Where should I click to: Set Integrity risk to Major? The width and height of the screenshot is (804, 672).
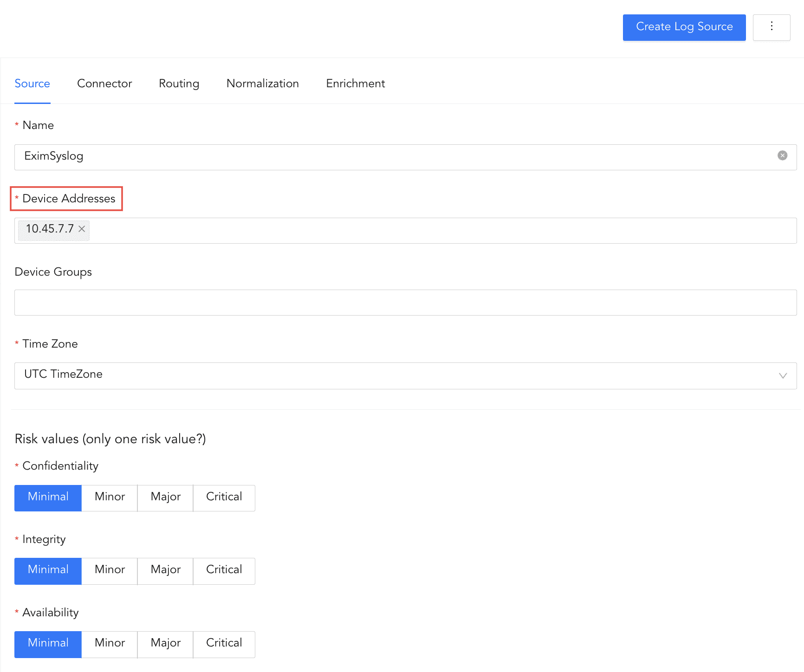tap(165, 570)
